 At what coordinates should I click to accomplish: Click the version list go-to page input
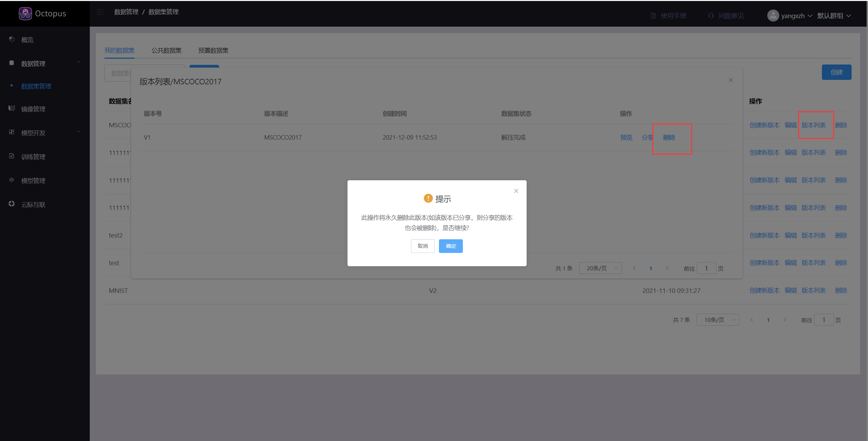click(706, 268)
